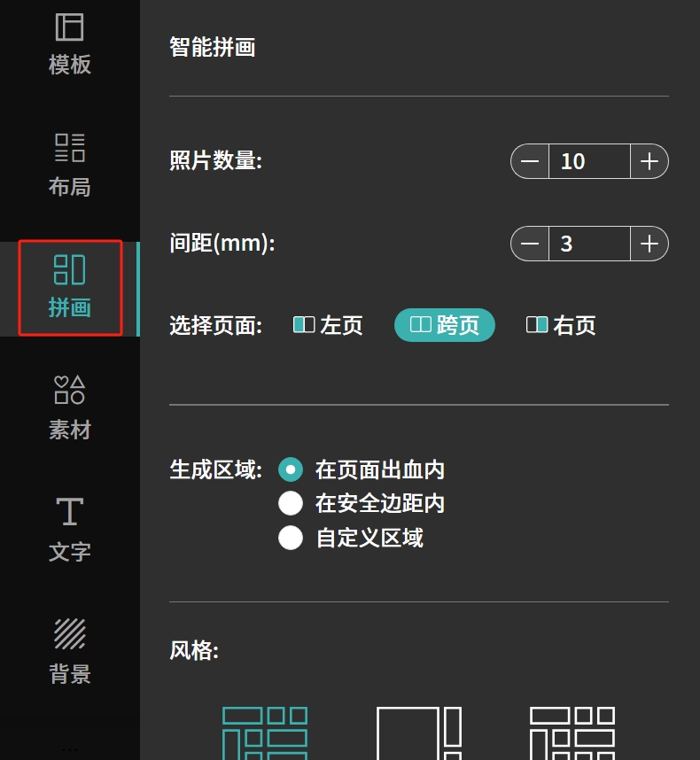Click the 间距(mm) value field

point(589,244)
